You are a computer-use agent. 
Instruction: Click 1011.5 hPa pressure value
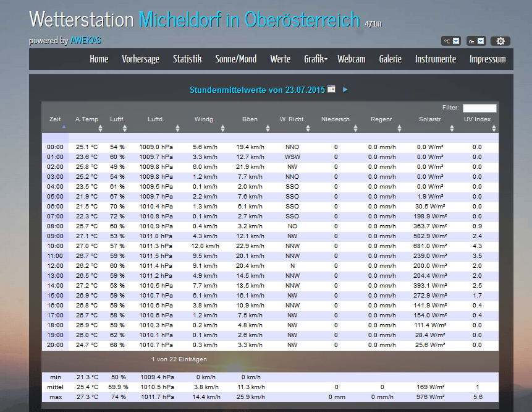(x=156, y=255)
